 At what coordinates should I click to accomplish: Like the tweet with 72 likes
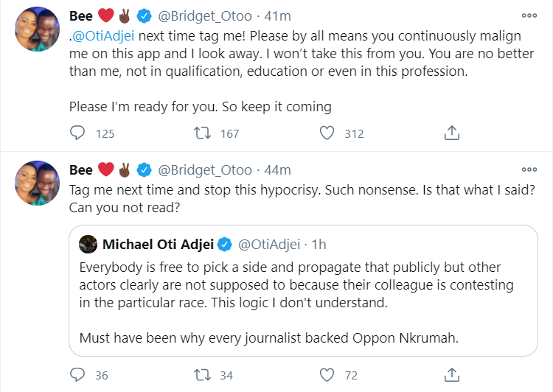[x=329, y=375]
